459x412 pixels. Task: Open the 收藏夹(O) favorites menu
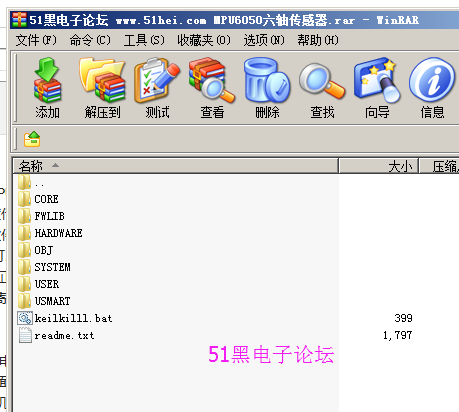(204, 40)
